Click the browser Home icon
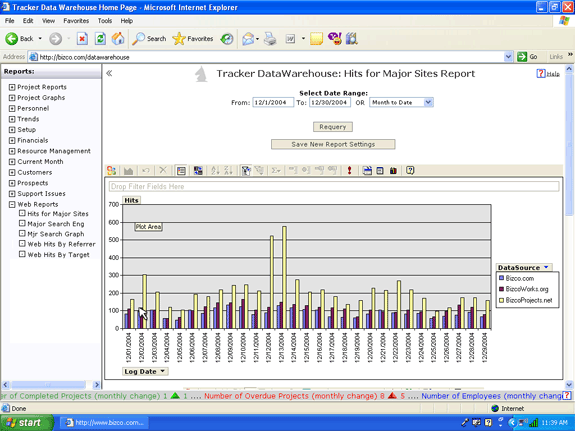575x431 pixels. [118, 39]
